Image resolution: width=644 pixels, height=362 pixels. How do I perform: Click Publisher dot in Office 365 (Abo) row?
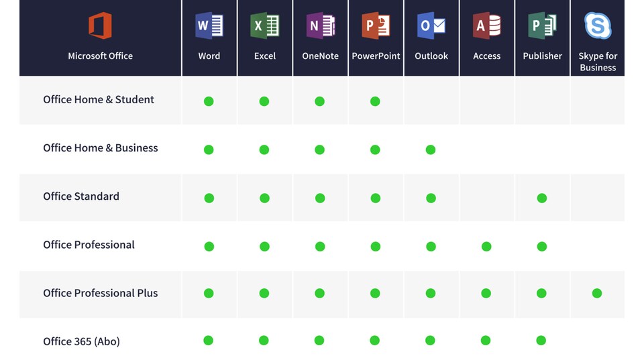[541, 341]
